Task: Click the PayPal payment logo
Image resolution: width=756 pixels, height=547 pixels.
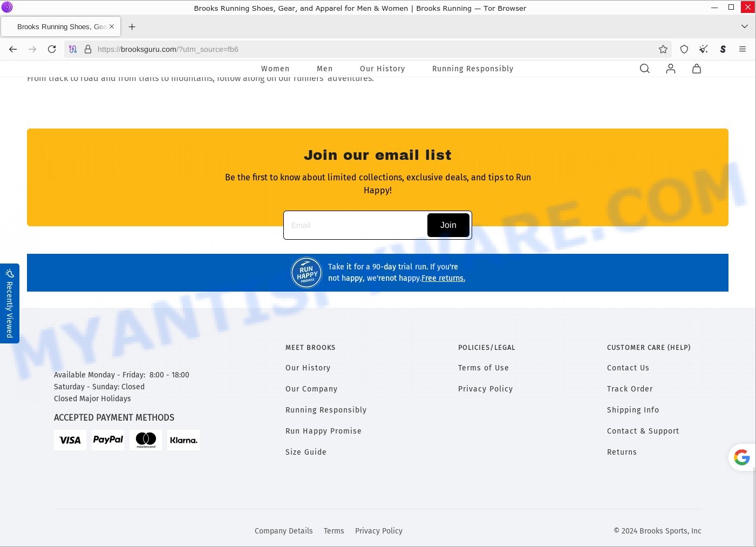Action: click(x=108, y=440)
